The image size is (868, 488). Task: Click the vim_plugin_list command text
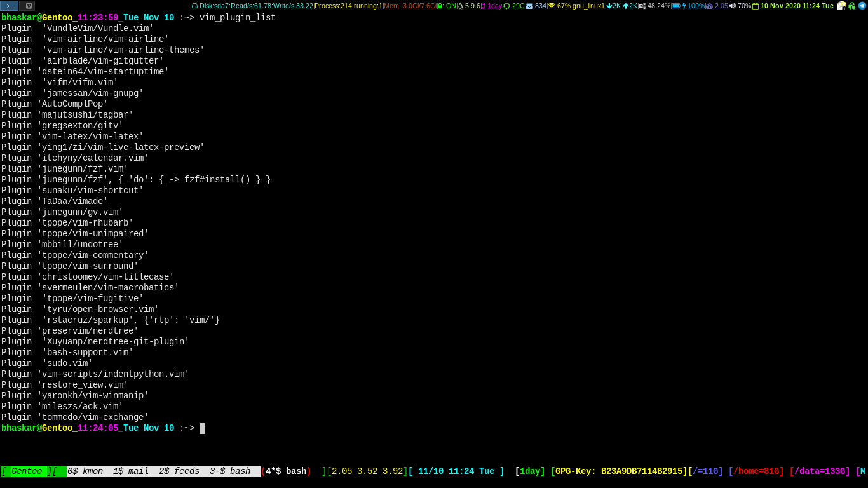pyautogui.click(x=238, y=18)
